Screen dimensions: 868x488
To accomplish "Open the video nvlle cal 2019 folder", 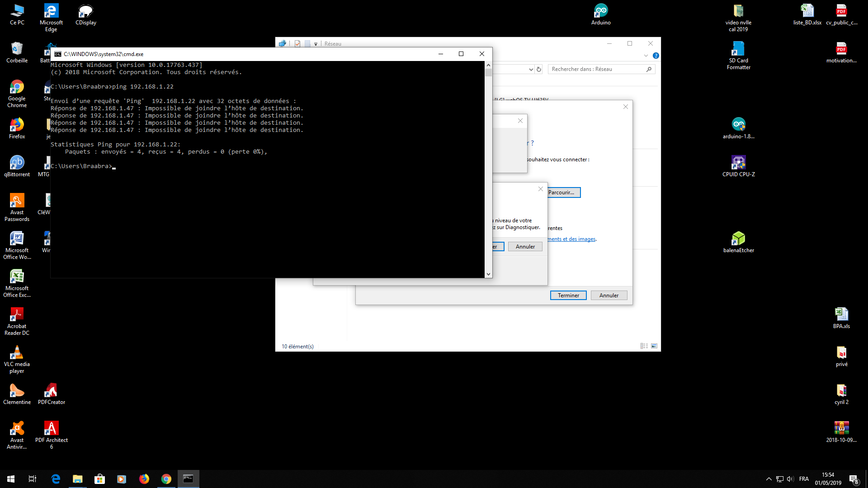I will point(738,18).
